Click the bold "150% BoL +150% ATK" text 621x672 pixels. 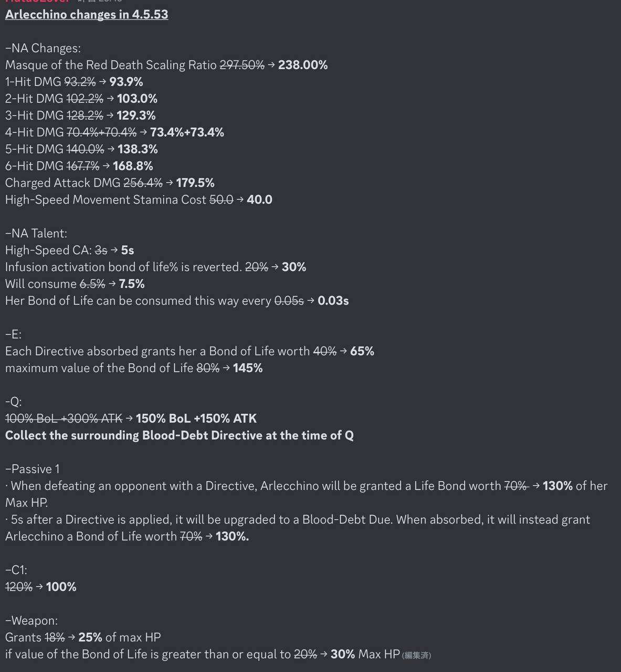click(196, 418)
